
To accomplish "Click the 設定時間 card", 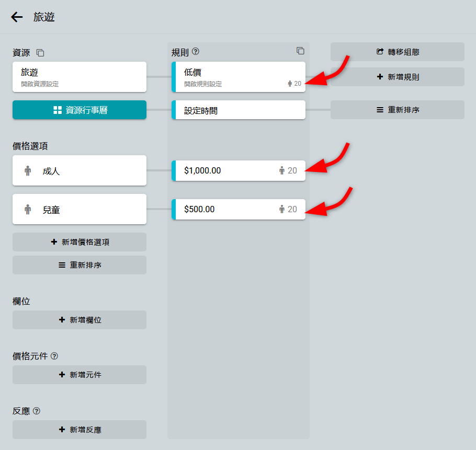I will [x=239, y=110].
